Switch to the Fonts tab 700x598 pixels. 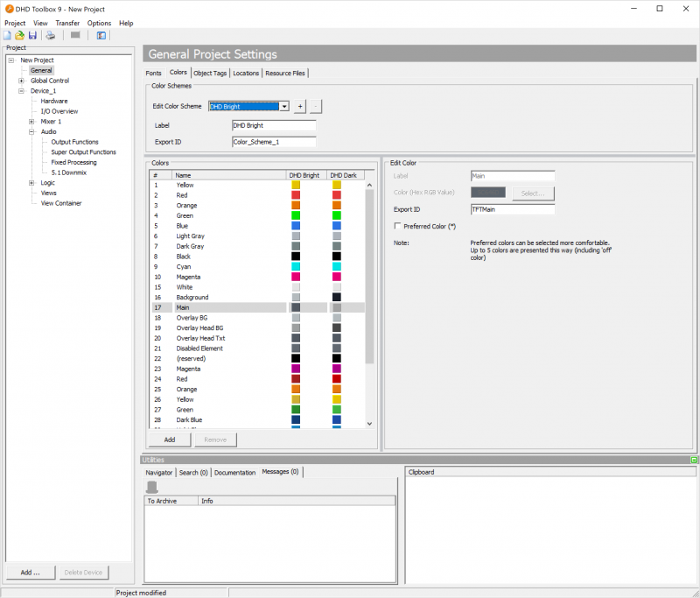point(154,73)
